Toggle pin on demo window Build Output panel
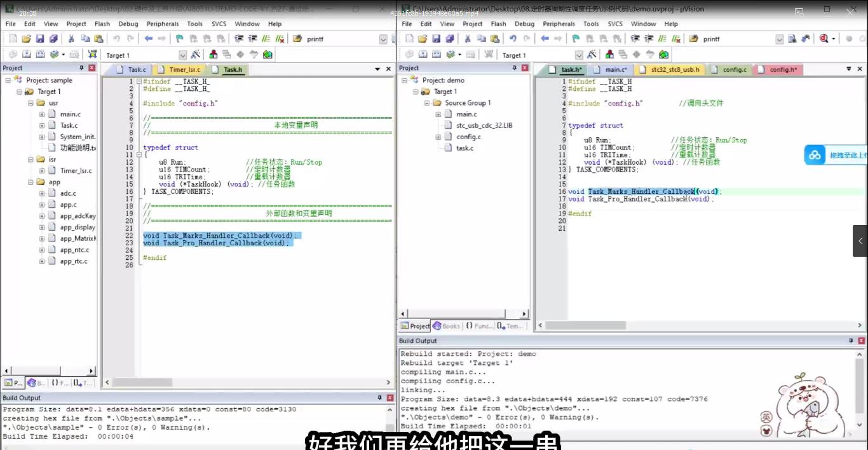This screenshot has width=868, height=450. pyautogui.click(x=851, y=341)
